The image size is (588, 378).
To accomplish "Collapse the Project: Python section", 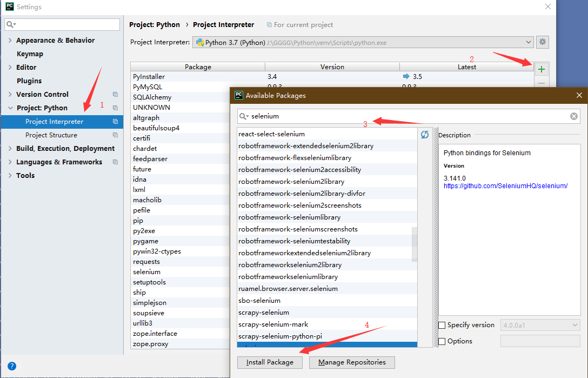I will (10, 108).
